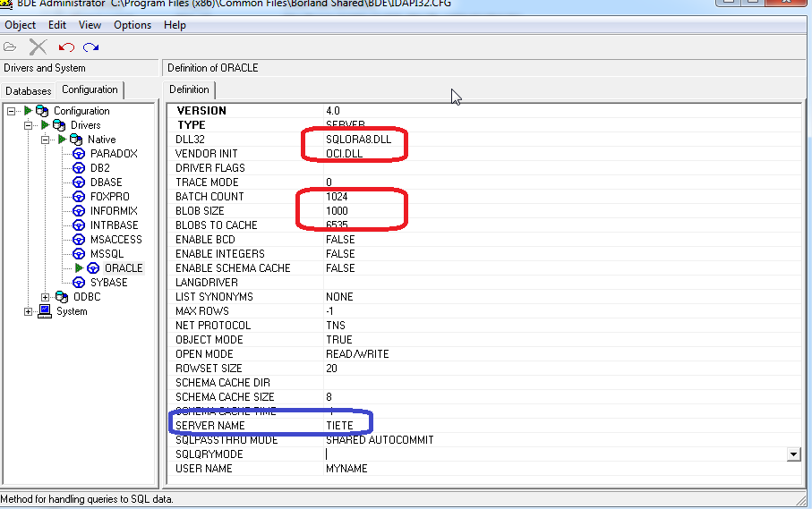Screen dimensions: 812x509
Task: Collapse the Drivers tree node
Action: pyautogui.click(x=29, y=125)
